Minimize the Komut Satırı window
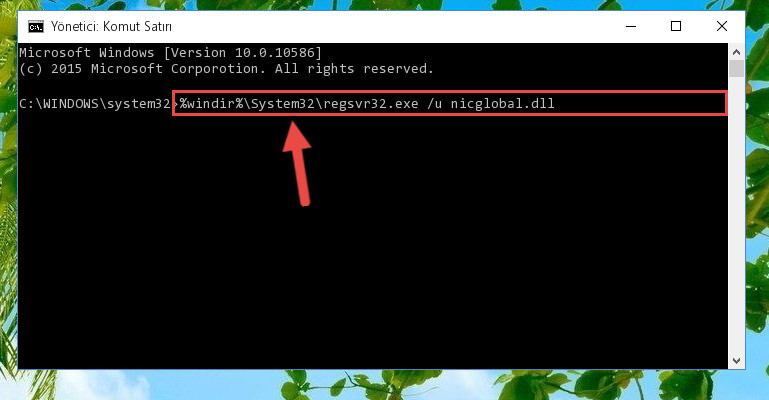Image resolution: width=769 pixels, height=400 pixels. (x=631, y=26)
